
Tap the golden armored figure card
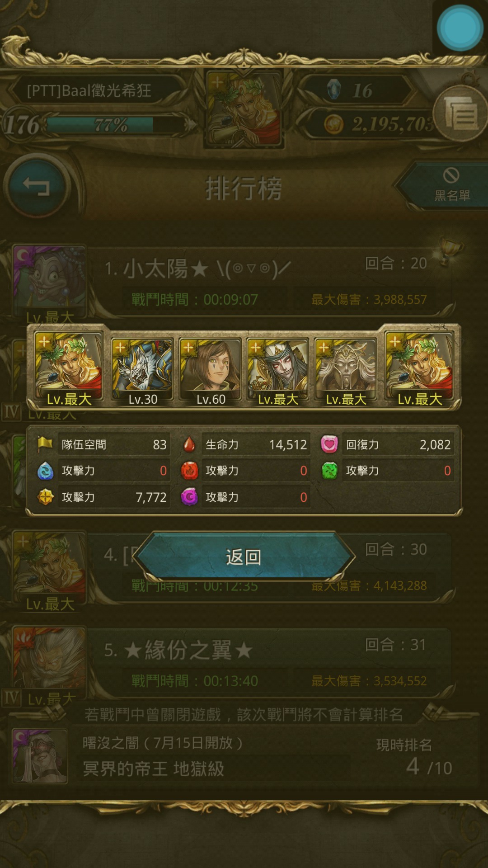pos(346,371)
